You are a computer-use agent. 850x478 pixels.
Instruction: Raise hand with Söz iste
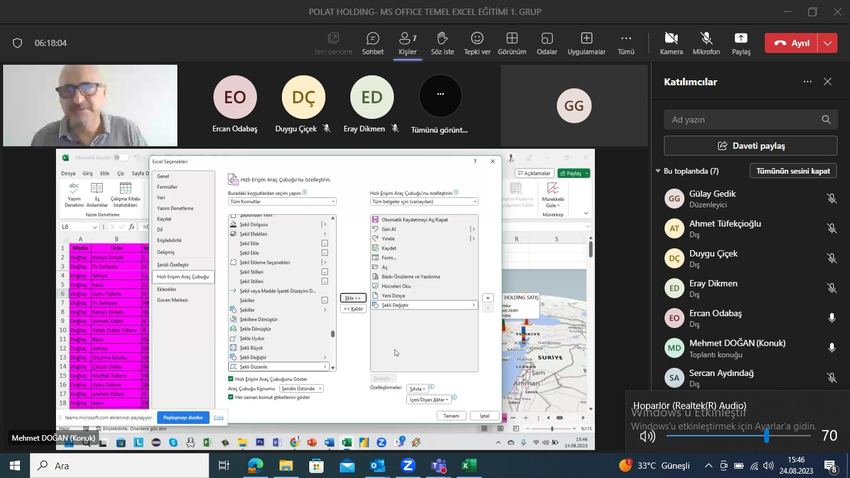[x=442, y=43]
